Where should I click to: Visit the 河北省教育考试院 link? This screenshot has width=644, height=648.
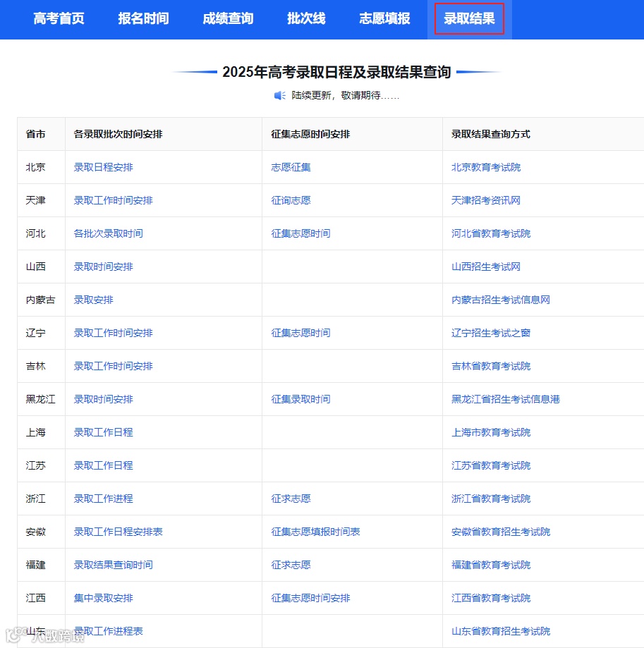tap(491, 233)
